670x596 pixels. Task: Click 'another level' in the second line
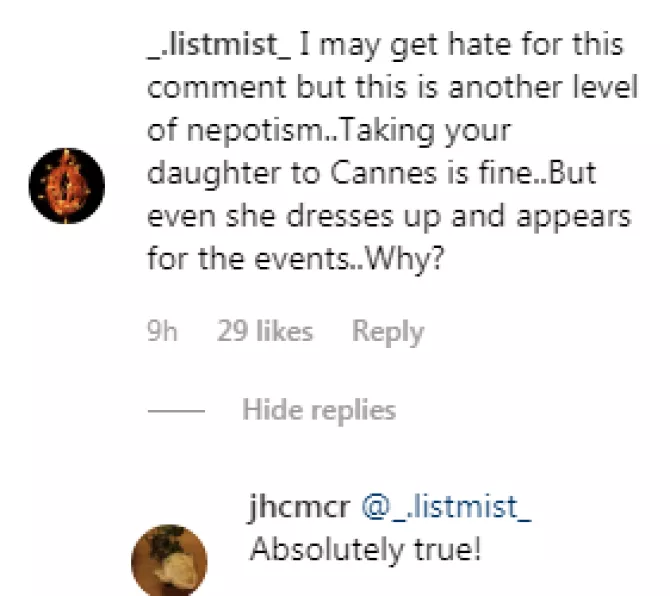point(543,87)
